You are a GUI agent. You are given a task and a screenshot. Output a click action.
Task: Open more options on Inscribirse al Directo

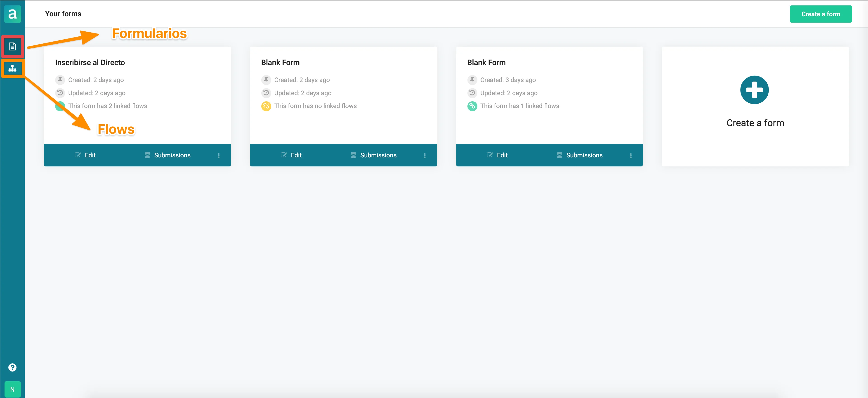(219, 156)
